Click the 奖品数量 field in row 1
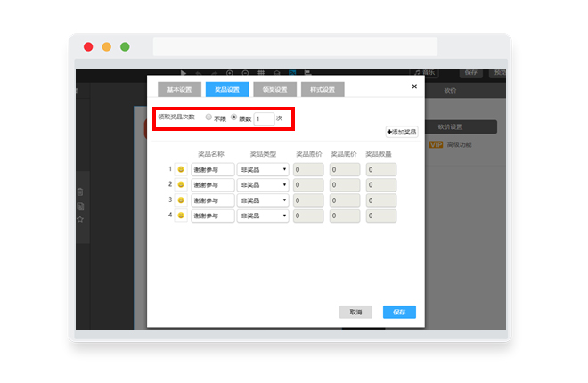This screenshot has height=383, width=588. pyautogui.click(x=381, y=169)
